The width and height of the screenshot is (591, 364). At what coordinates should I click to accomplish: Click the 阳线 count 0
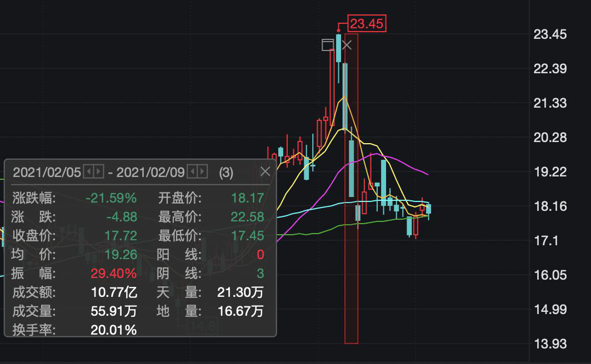260,255
